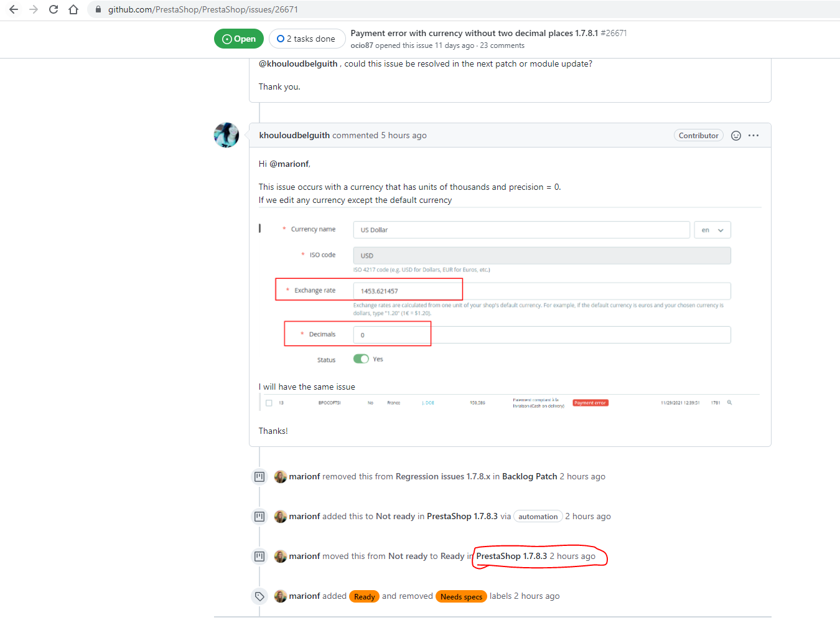
Task: View site security info via lock icon
Action: [x=98, y=9]
